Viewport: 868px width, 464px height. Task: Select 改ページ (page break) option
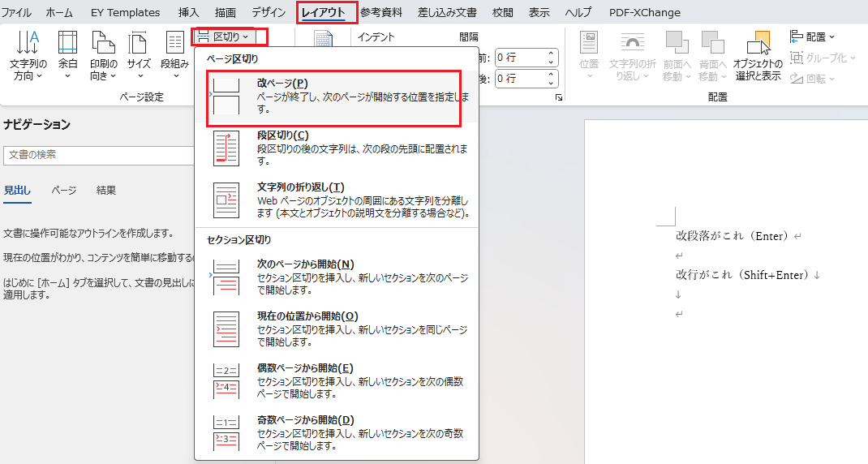pyautogui.click(x=334, y=97)
